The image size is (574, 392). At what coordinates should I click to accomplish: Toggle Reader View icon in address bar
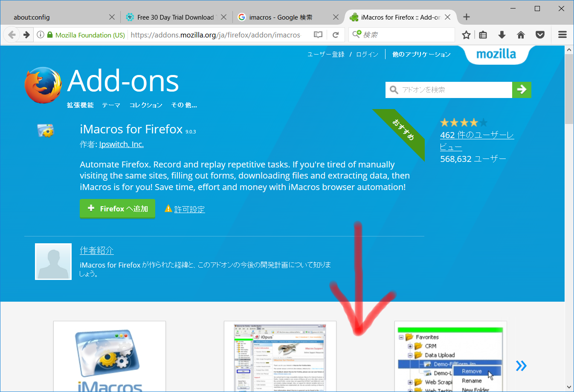(x=318, y=35)
